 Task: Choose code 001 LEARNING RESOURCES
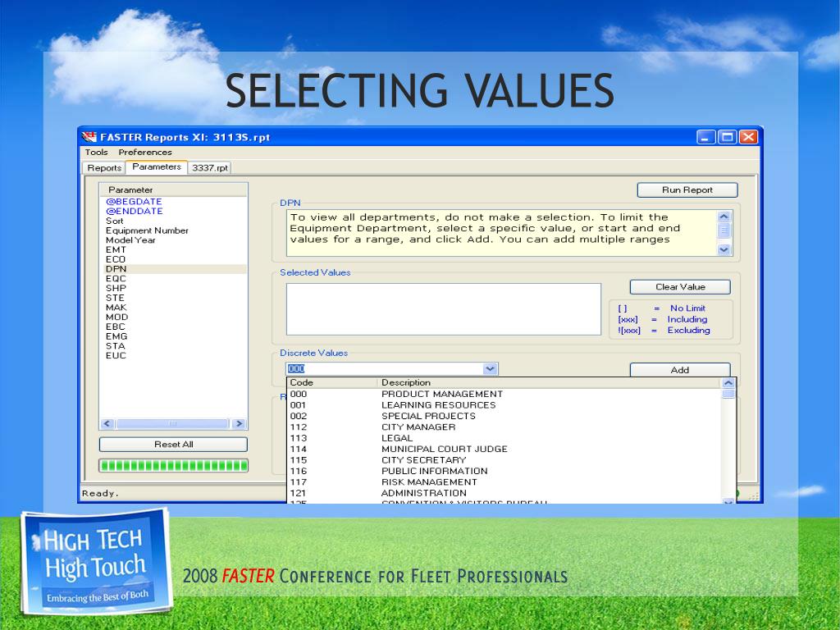[504, 405]
